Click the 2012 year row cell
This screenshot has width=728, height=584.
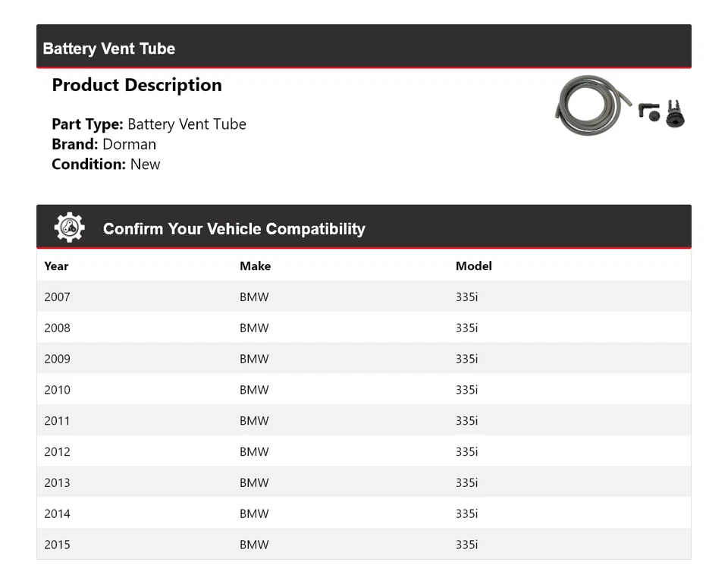[x=57, y=452]
